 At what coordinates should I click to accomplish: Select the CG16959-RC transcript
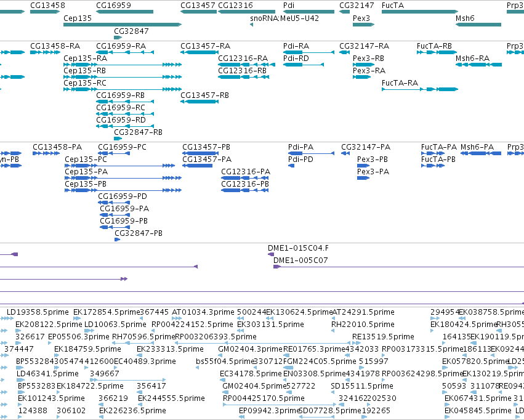pos(125,113)
